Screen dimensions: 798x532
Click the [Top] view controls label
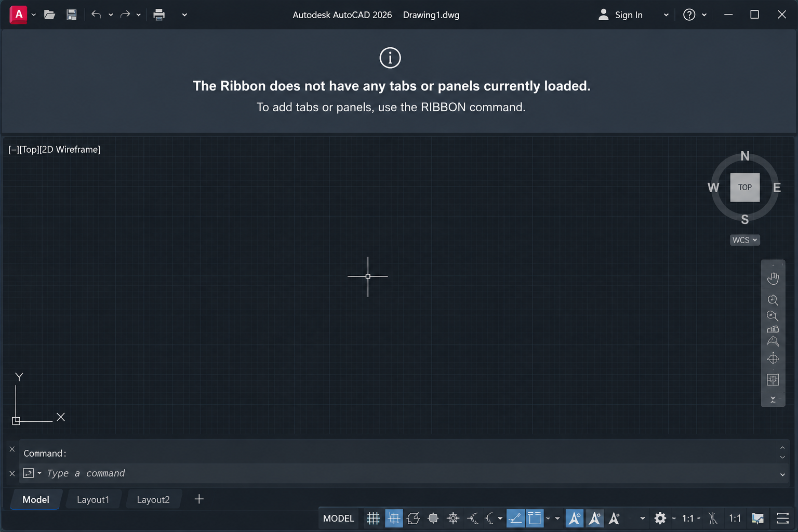pyautogui.click(x=29, y=150)
